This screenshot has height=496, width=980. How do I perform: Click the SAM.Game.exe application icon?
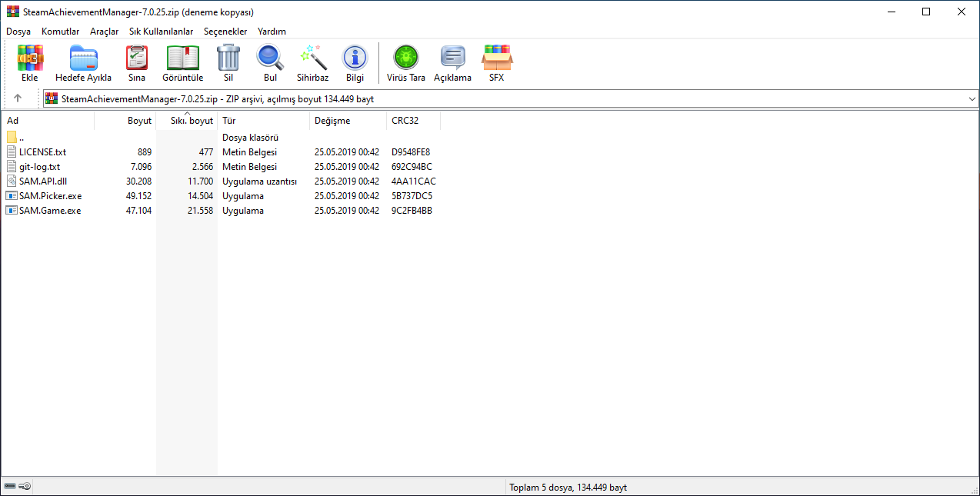tap(12, 211)
